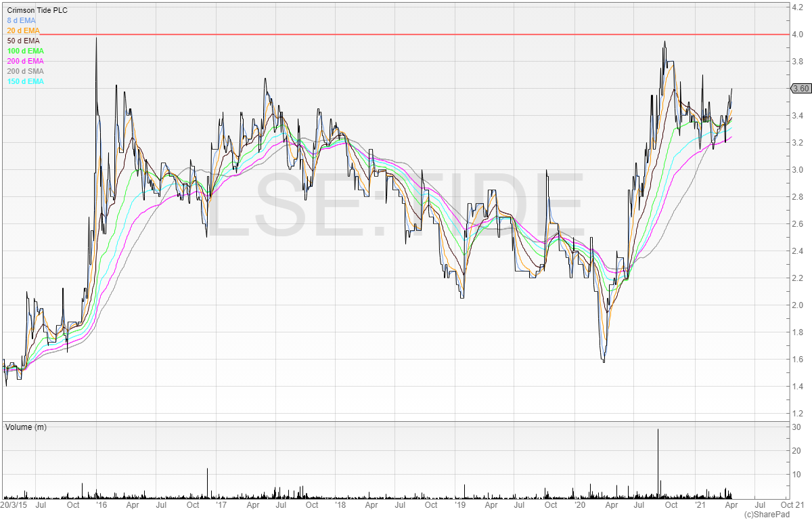Select the 20 d EMA legend entry

[23, 30]
